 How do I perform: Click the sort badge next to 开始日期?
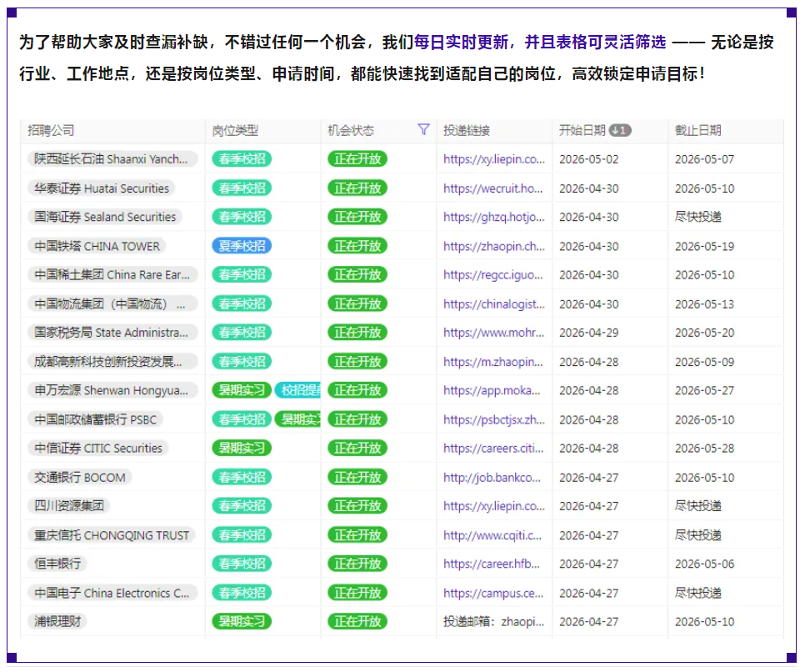tap(620, 131)
